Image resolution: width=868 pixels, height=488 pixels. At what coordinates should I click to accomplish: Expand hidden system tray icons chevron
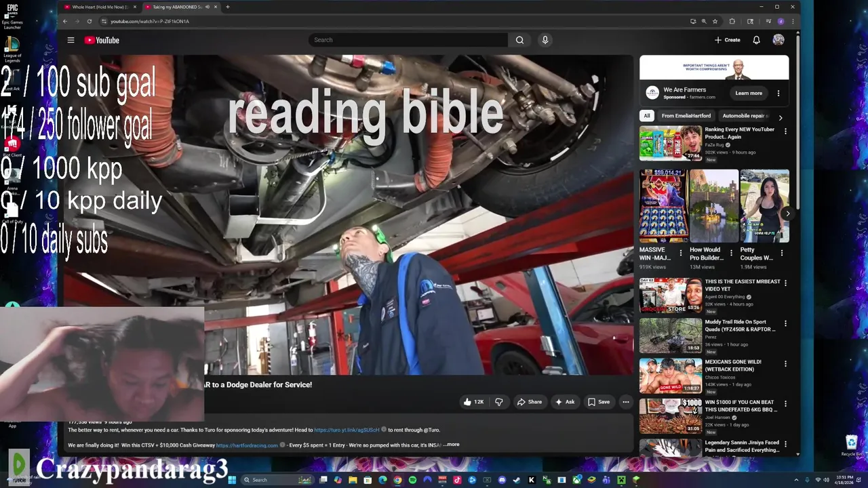pyautogui.click(x=797, y=480)
